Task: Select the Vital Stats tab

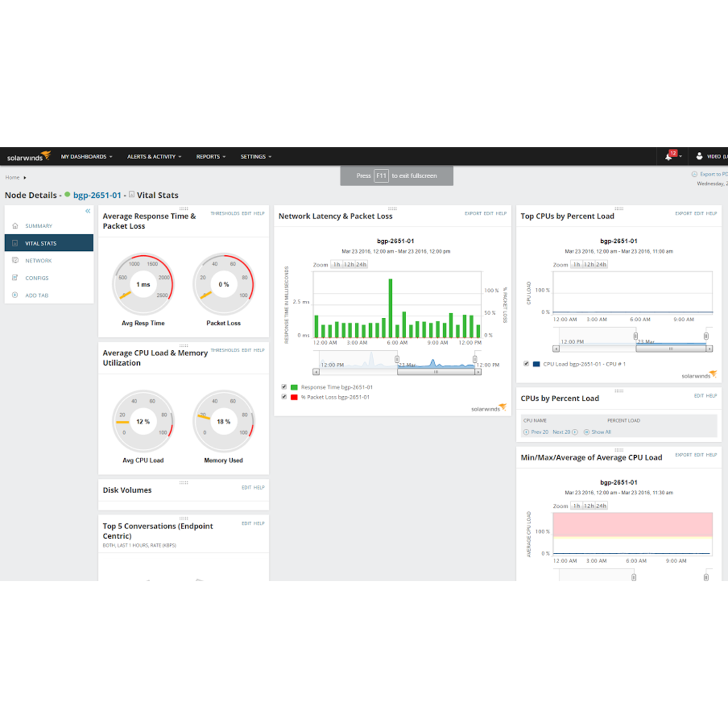Action: (40, 243)
